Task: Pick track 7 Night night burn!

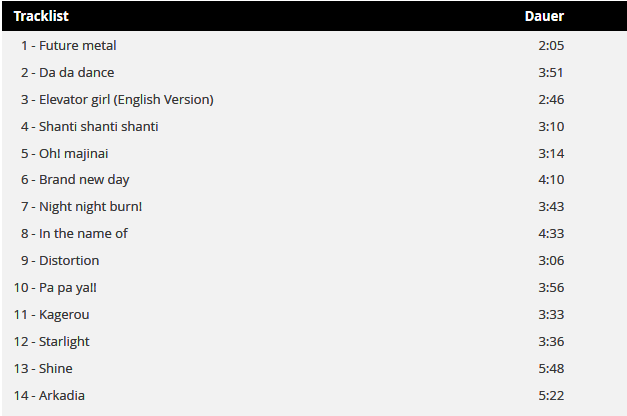Action: click(81, 207)
